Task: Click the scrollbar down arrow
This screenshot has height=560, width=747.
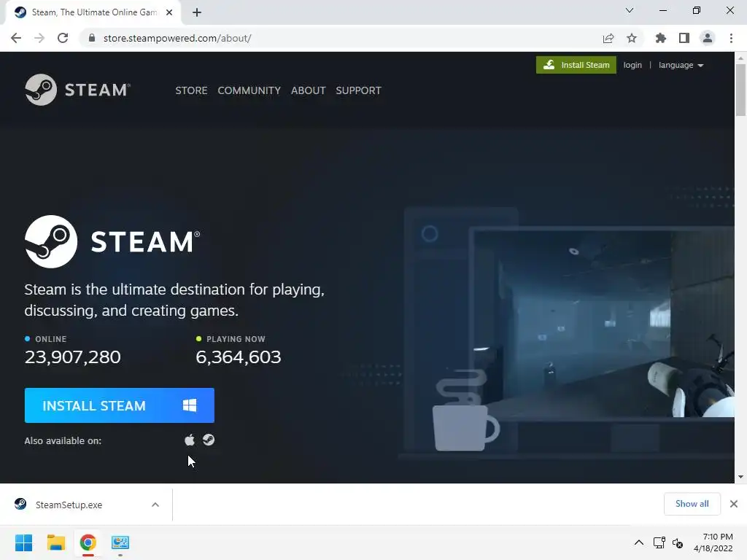Action: point(740,477)
